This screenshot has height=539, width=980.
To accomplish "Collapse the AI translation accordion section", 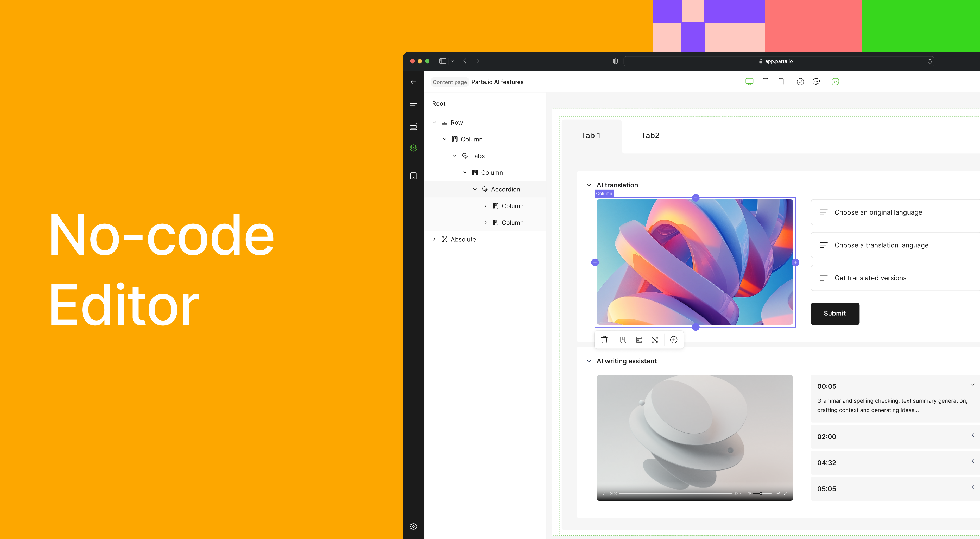I will 589,185.
